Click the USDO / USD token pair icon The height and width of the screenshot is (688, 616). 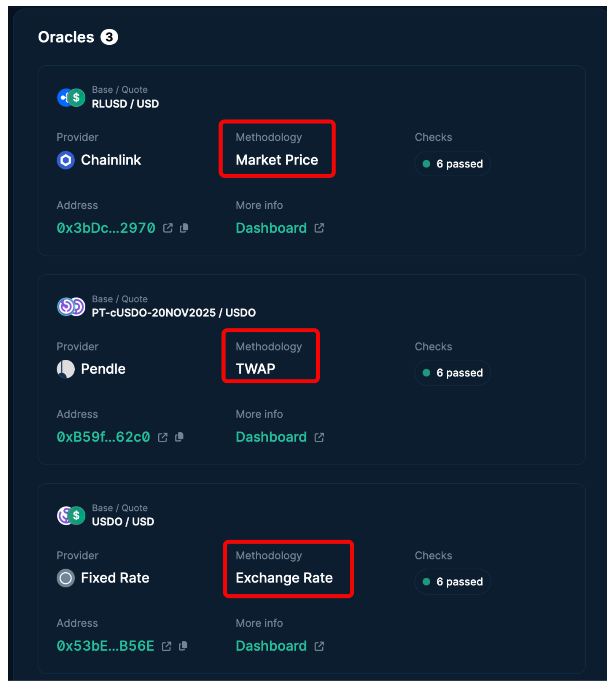click(x=71, y=515)
